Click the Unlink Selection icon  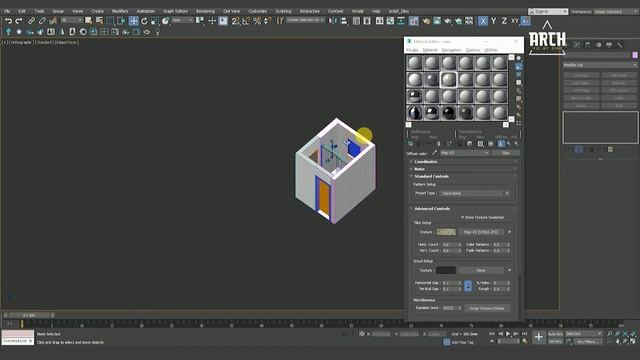pyautogui.click(x=42, y=21)
